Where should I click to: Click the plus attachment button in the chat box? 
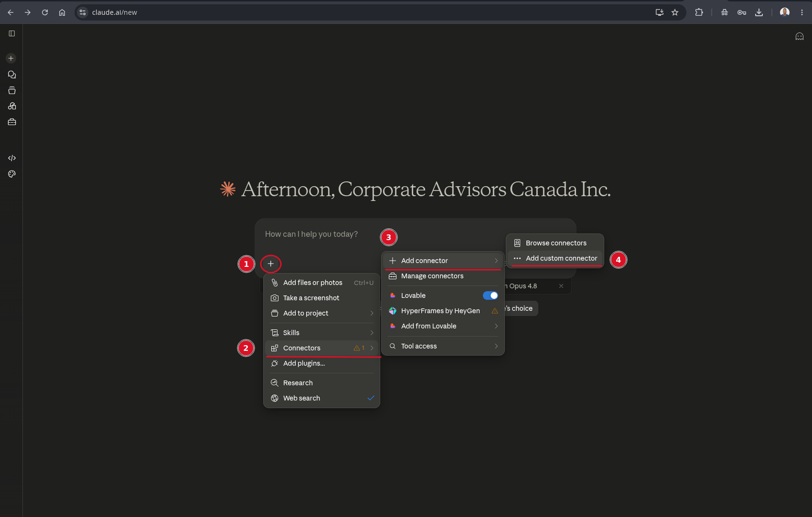[x=271, y=264]
